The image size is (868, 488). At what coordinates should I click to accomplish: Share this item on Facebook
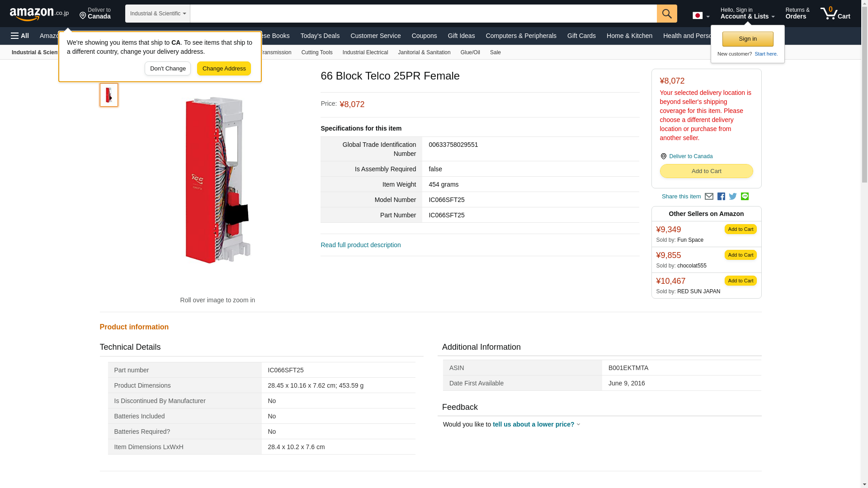(721, 197)
